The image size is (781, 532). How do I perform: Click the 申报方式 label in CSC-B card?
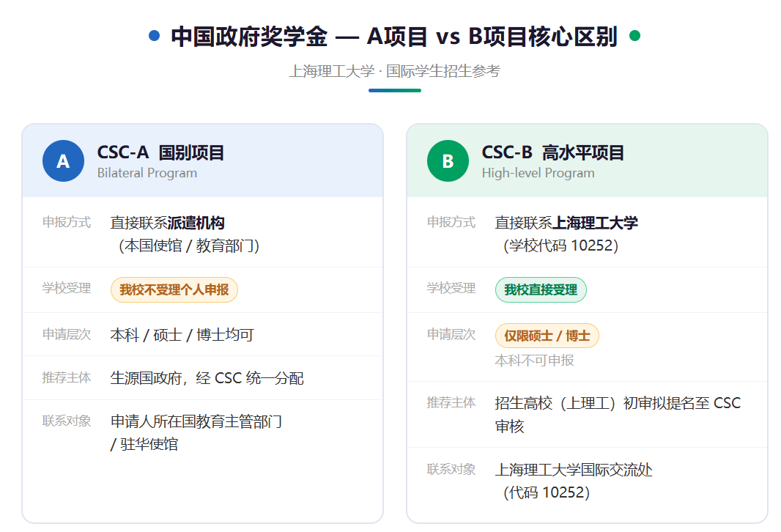click(451, 222)
